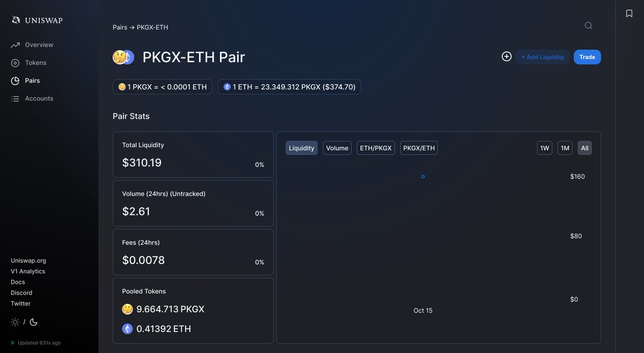
Task: Click the Pairs pie-chart icon
Action: point(15,80)
